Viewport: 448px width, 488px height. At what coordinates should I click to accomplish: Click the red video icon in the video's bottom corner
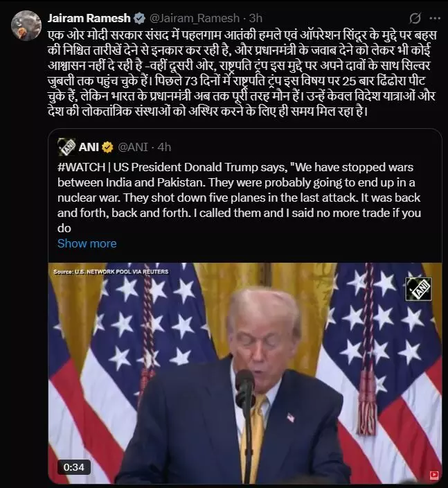[x=433, y=475]
